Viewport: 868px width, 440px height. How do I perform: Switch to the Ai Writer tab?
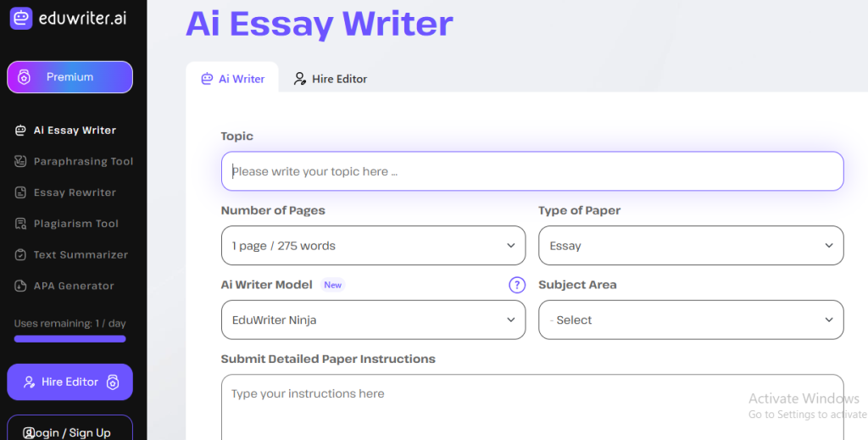click(232, 79)
